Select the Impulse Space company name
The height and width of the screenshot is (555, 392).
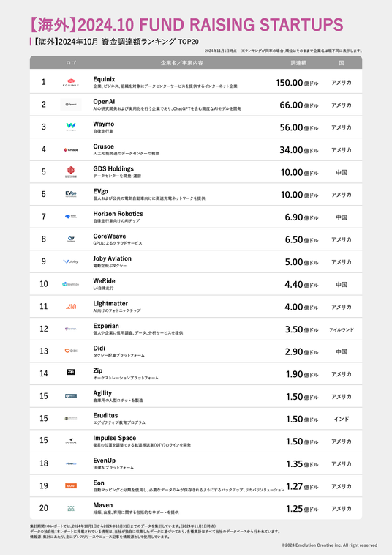[x=115, y=438]
